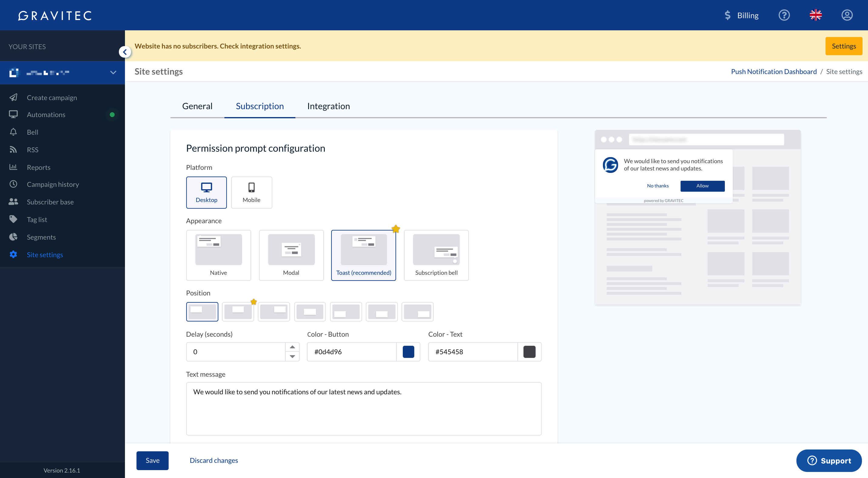Screen dimensions: 868x478
Task: Click the Subscriber base people icon
Action: tap(13, 202)
